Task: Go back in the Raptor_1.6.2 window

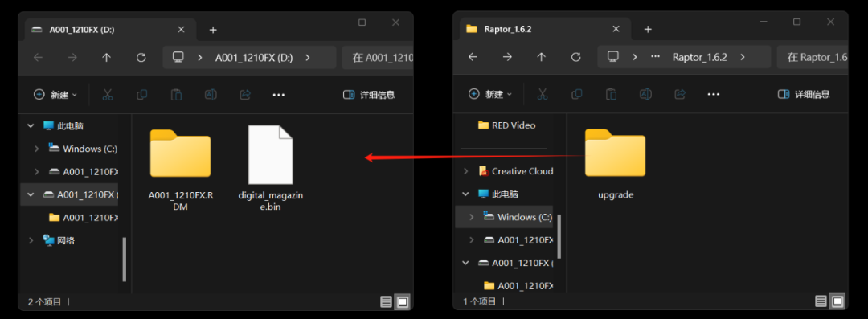Action: coord(473,57)
